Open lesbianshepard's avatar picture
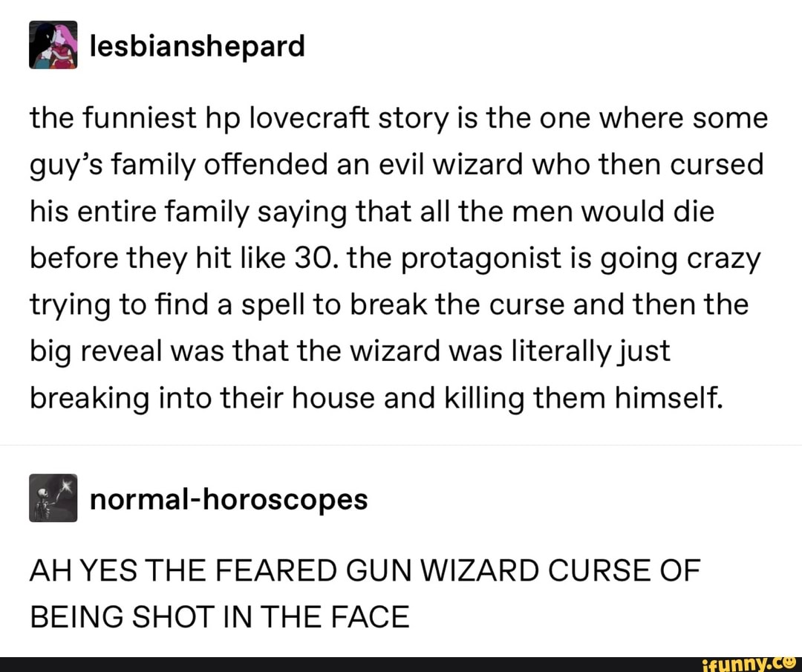 pyautogui.click(x=53, y=45)
